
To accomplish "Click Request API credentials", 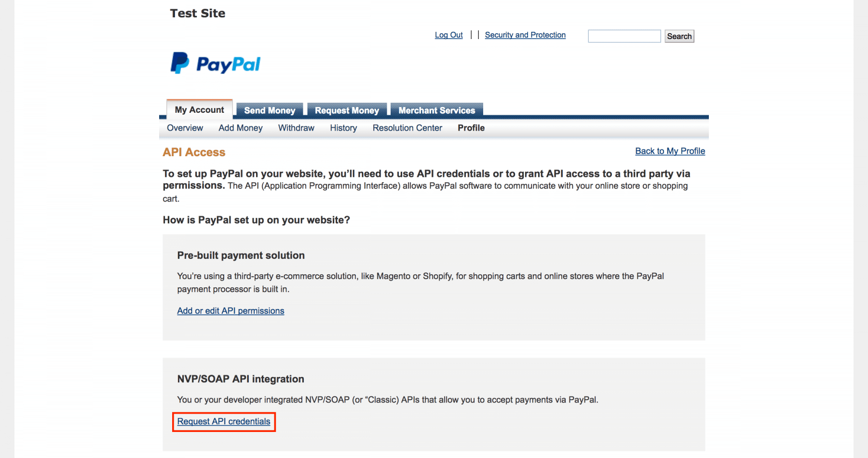I will click(x=223, y=421).
